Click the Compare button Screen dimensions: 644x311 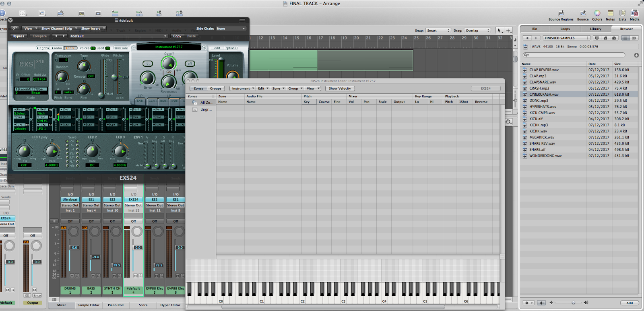pos(39,36)
